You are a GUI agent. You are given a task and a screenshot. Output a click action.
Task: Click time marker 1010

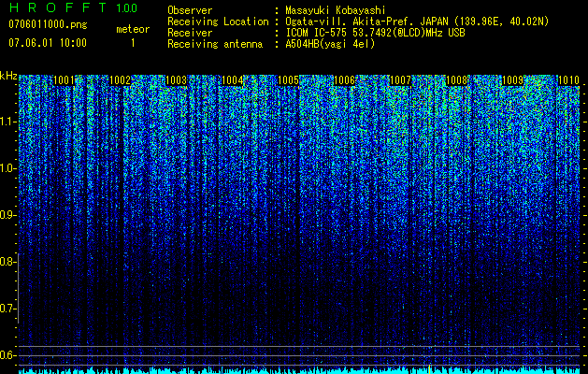tap(568, 80)
